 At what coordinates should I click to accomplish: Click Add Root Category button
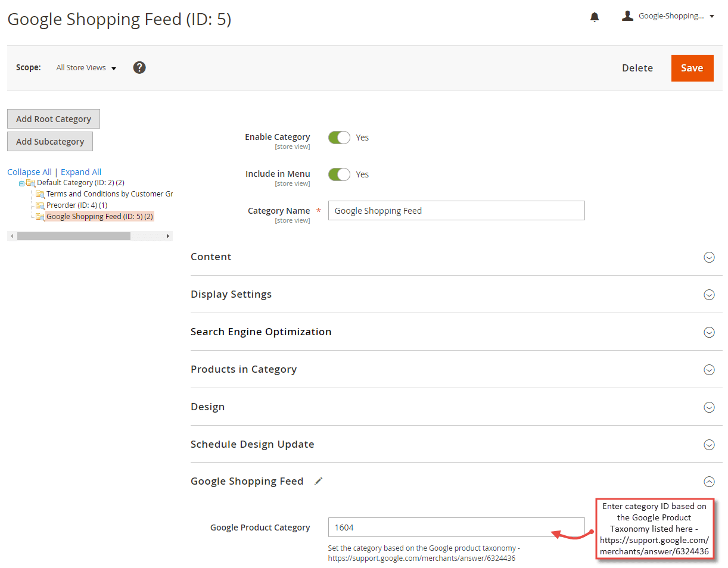pos(54,118)
